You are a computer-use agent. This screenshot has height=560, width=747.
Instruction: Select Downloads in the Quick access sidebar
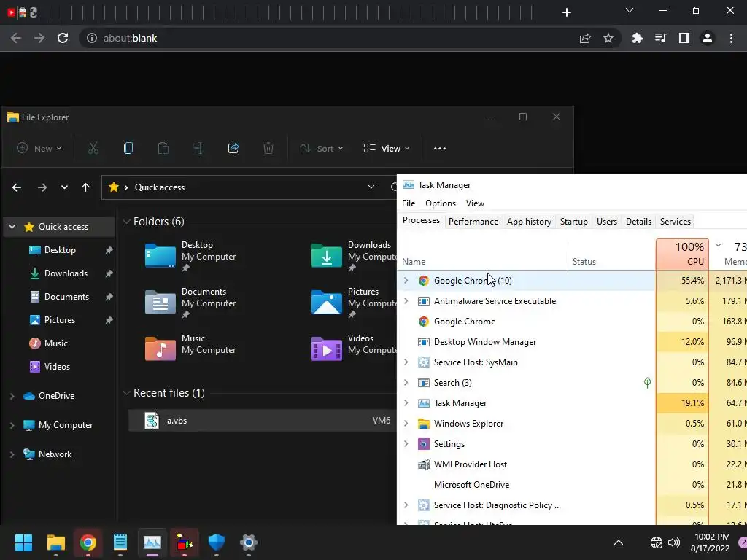tap(66, 273)
